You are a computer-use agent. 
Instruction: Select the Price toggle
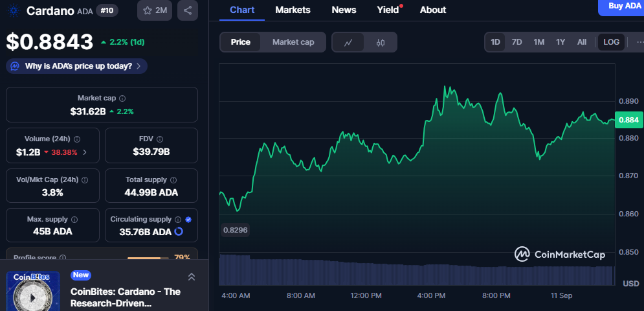click(x=240, y=42)
